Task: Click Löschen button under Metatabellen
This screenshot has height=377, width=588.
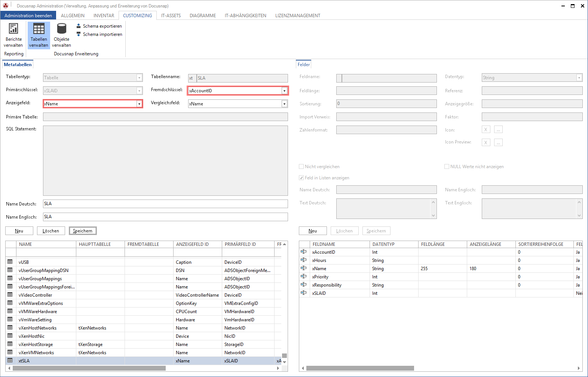Action: pos(51,231)
